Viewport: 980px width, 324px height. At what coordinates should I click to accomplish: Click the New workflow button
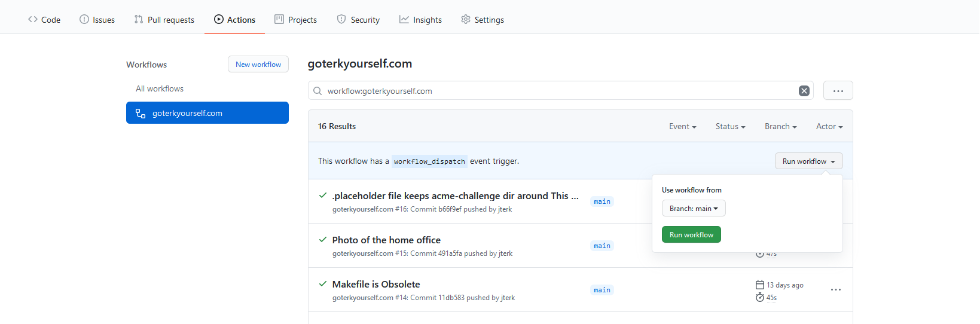tap(258, 65)
